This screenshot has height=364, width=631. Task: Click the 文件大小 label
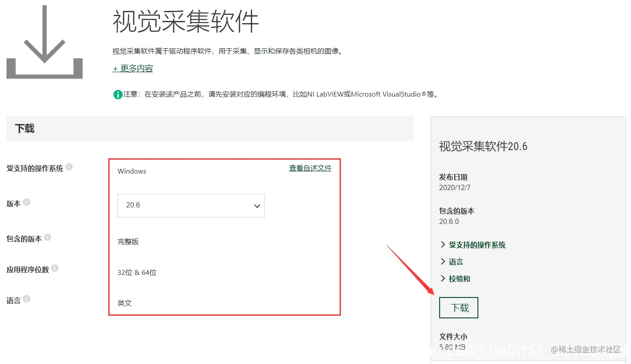453,337
